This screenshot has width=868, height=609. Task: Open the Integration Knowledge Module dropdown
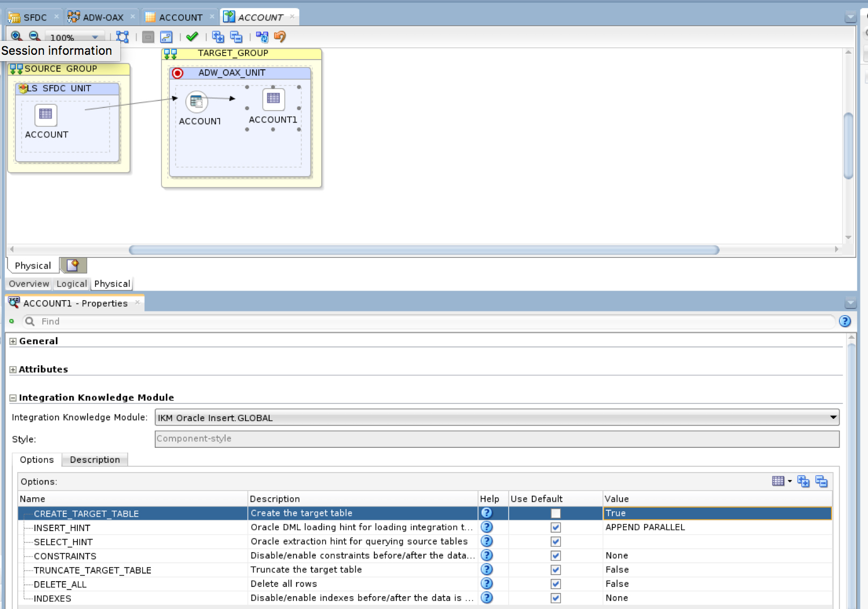point(833,417)
